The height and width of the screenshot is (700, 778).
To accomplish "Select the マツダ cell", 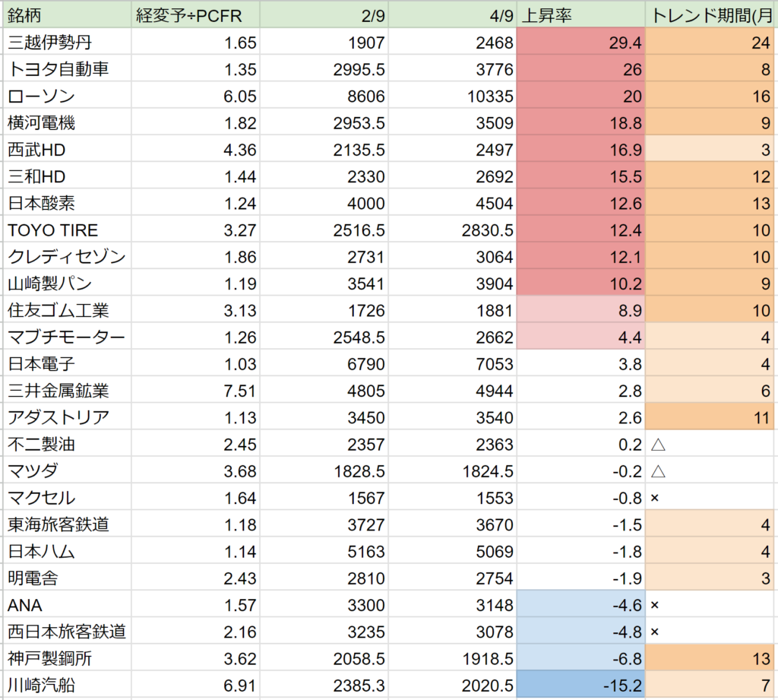I will [x=67, y=471].
